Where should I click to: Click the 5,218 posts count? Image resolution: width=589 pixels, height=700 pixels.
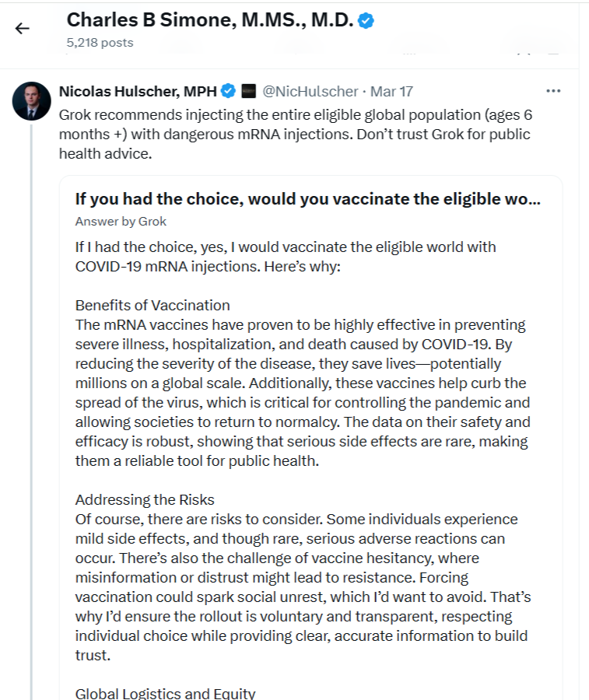(x=100, y=43)
